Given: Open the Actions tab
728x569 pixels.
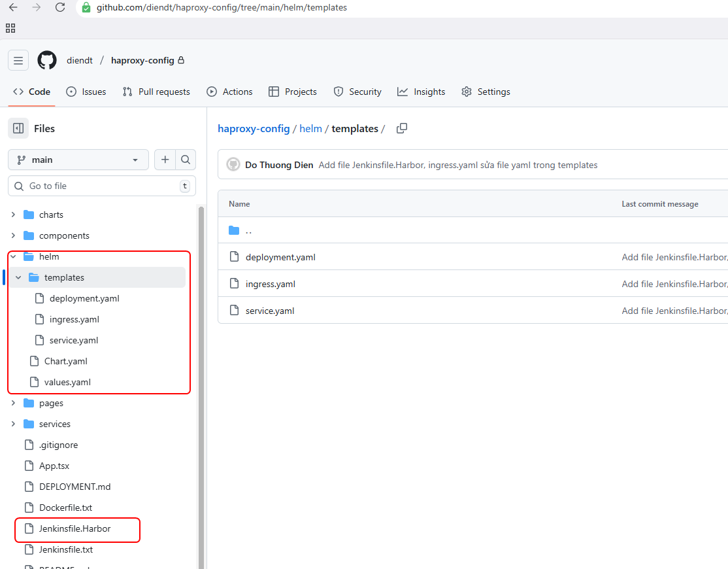Looking at the screenshot, I should pos(229,92).
